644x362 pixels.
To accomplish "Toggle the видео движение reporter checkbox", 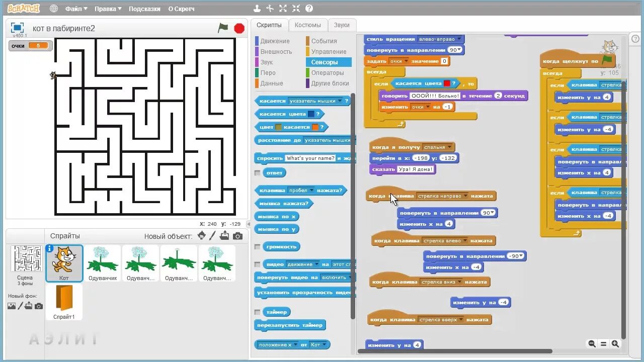I will (258, 264).
